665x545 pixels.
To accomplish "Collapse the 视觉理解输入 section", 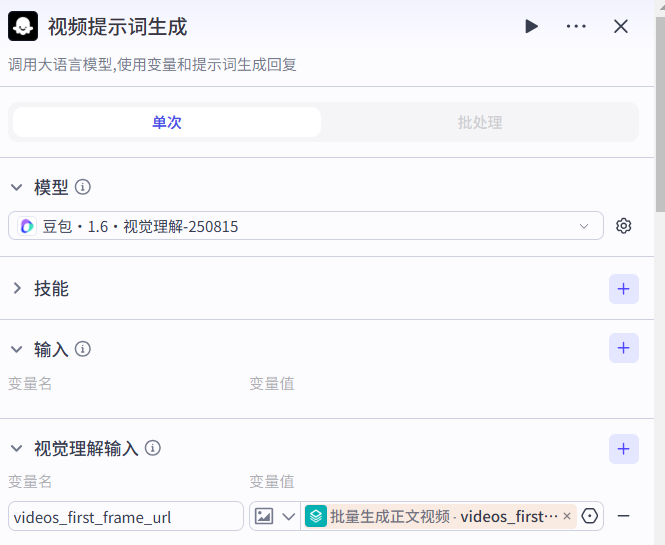I will 17,449.
